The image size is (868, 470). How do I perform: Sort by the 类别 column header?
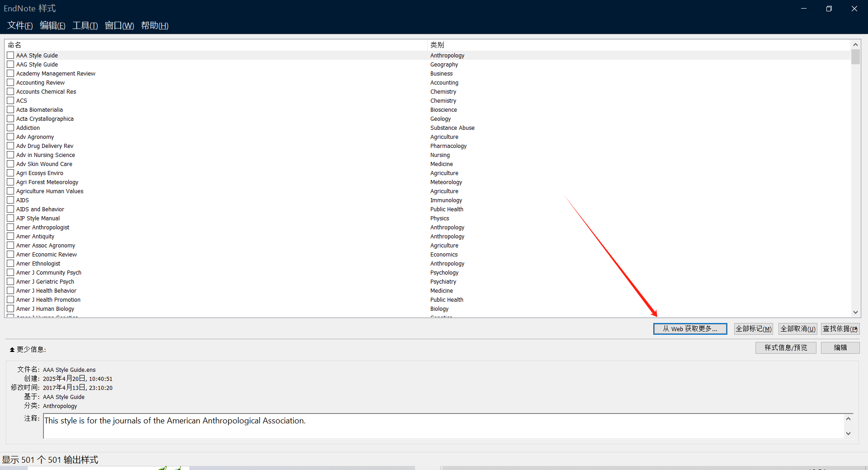[x=639, y=45]
